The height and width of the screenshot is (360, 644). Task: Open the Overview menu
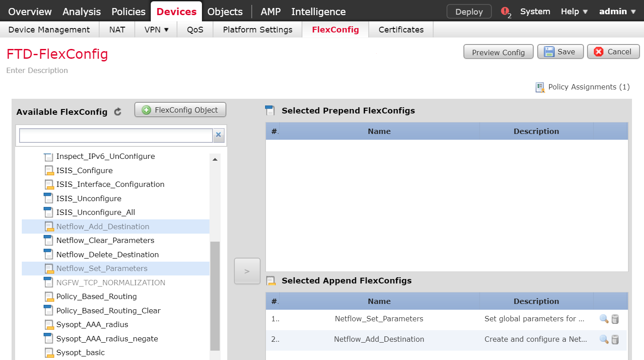coord(30,12)
